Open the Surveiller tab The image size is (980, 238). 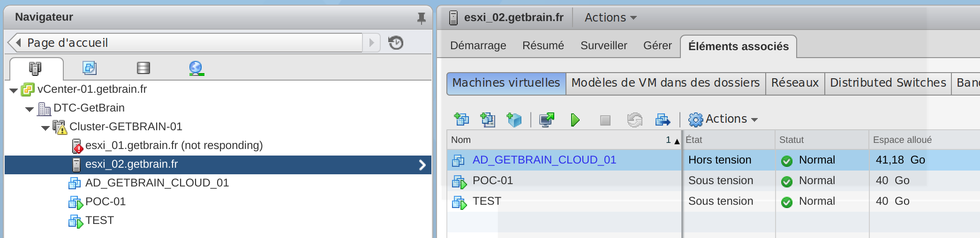[603, 45]
